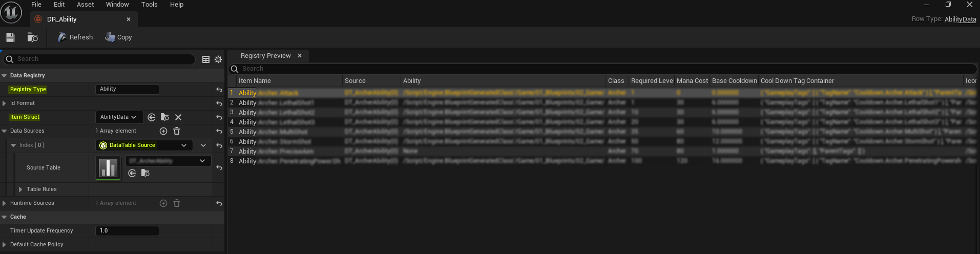
Task: Click the Refresh toolbar button
Action: pos(75,37)
